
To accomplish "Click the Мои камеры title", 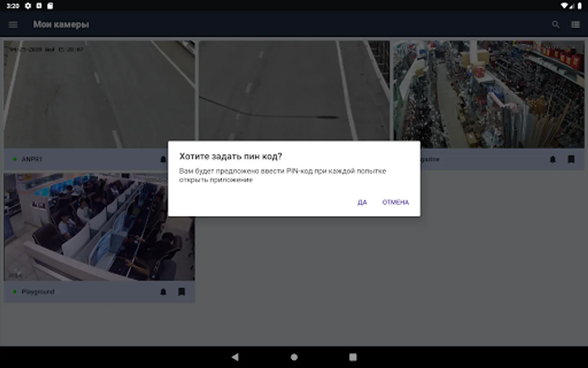I will tap(61, 25).
